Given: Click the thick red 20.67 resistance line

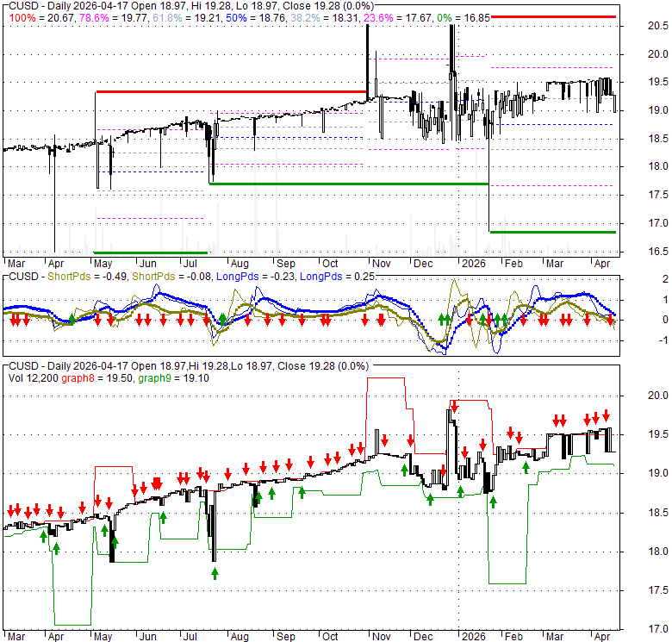Looking at the screenshot, I should 553,16.
